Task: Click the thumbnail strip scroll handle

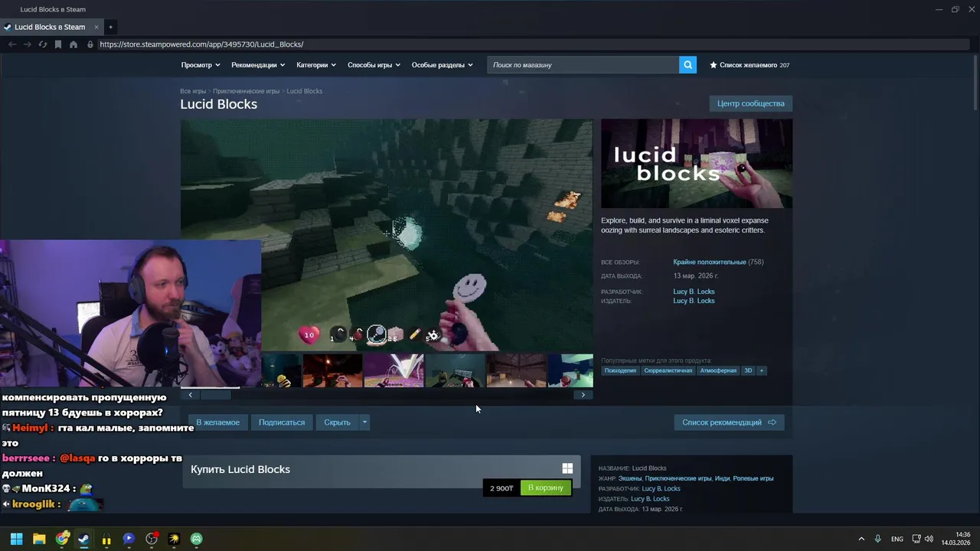Action: pyautogui.click(x=215, y=395)
